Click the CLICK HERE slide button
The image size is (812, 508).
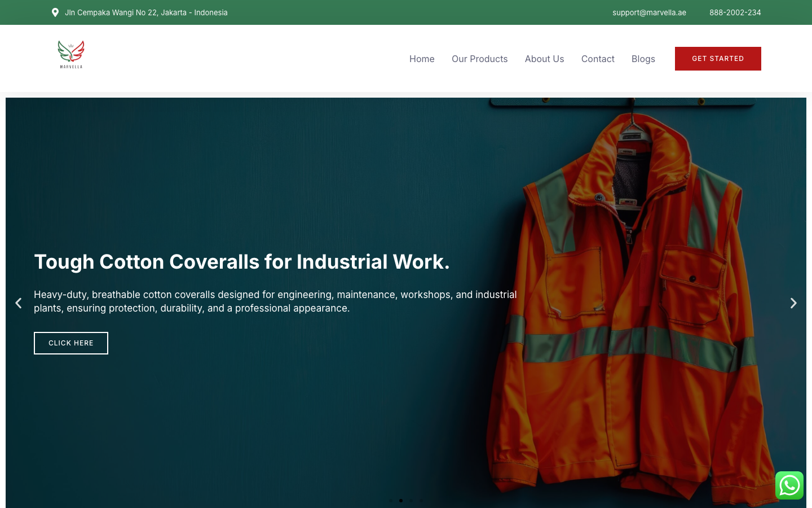pyautogui.click(x=71, y=343)
